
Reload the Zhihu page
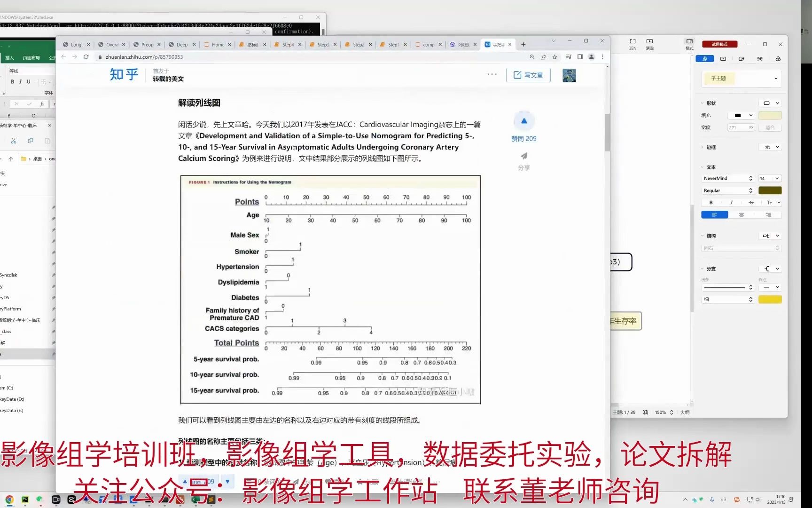86,57
